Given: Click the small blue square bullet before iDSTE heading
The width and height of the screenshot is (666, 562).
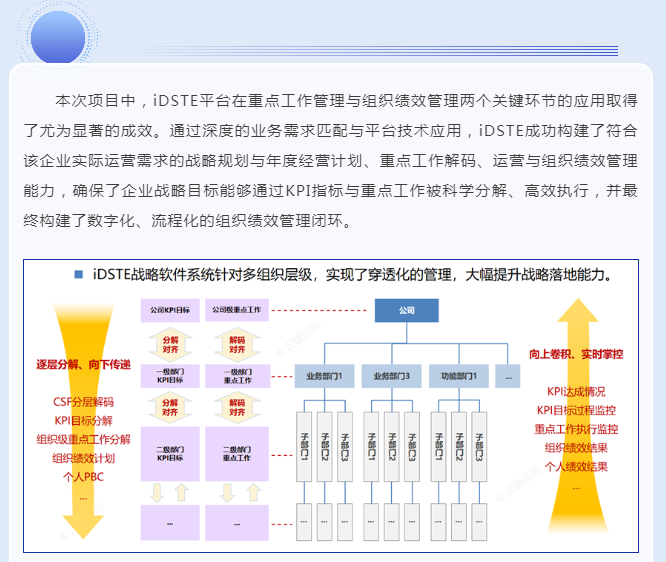Looking at the screenshot, I should click(78, 273).
